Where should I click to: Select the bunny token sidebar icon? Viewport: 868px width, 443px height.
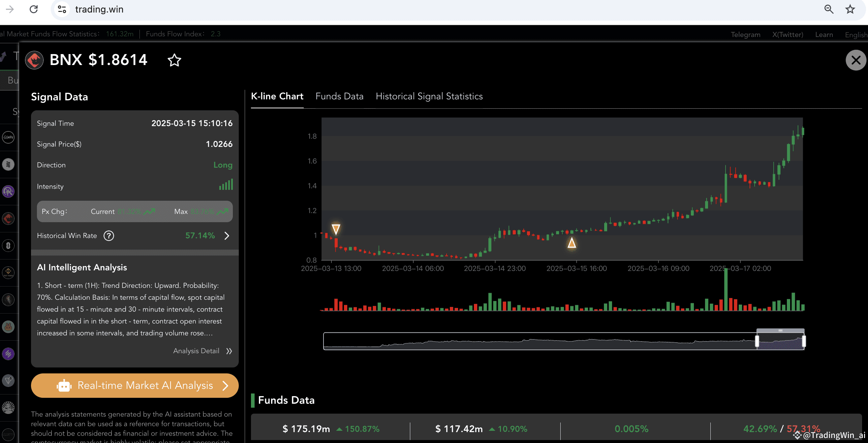coord(9,326)
